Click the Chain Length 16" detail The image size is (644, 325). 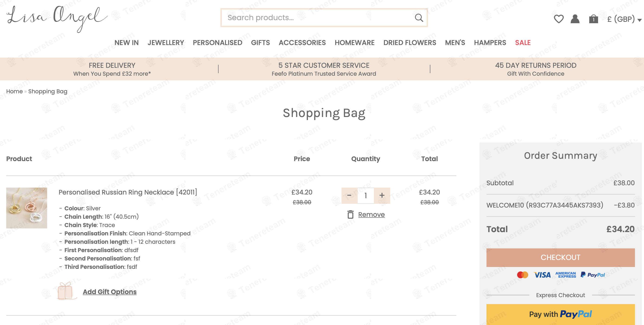coord(102,216)
